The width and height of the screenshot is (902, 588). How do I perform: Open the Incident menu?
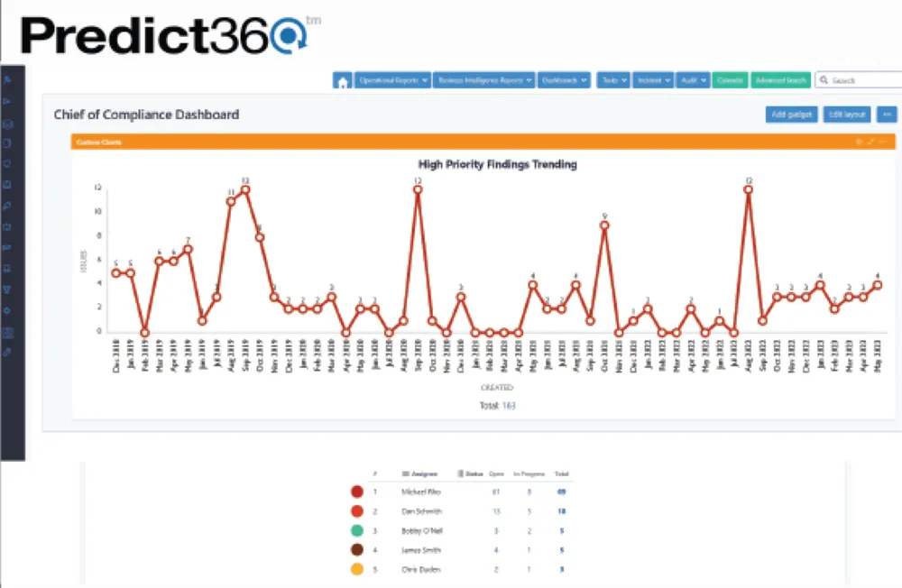click(x=653, y=80)
